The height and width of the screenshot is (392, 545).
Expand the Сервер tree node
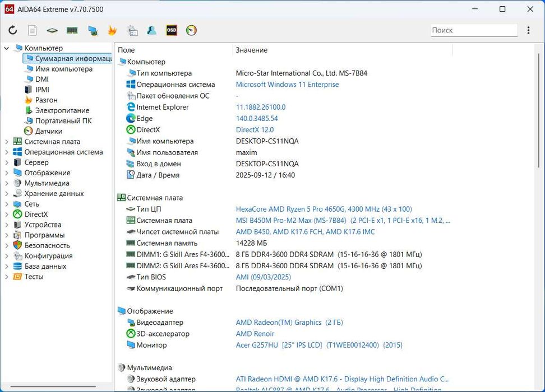[7, 162]
